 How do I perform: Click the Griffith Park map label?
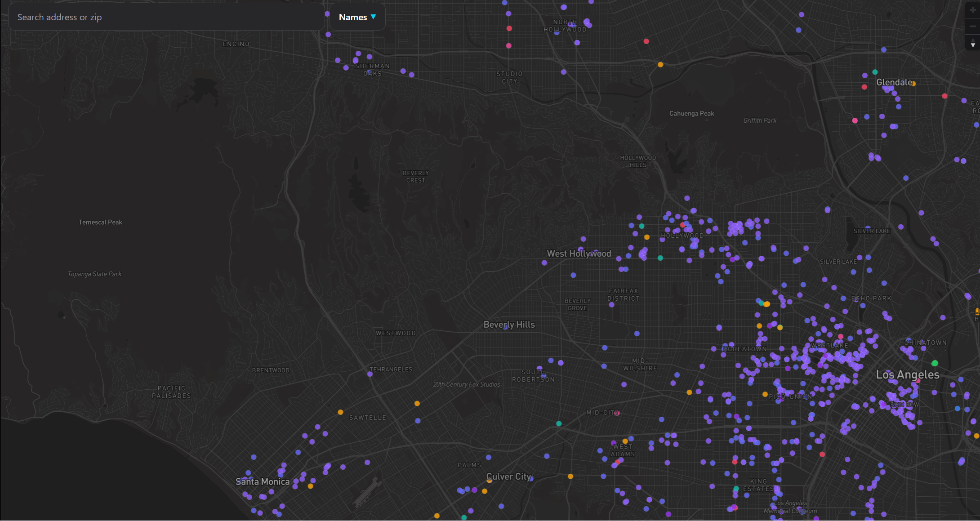click(759, 120)
